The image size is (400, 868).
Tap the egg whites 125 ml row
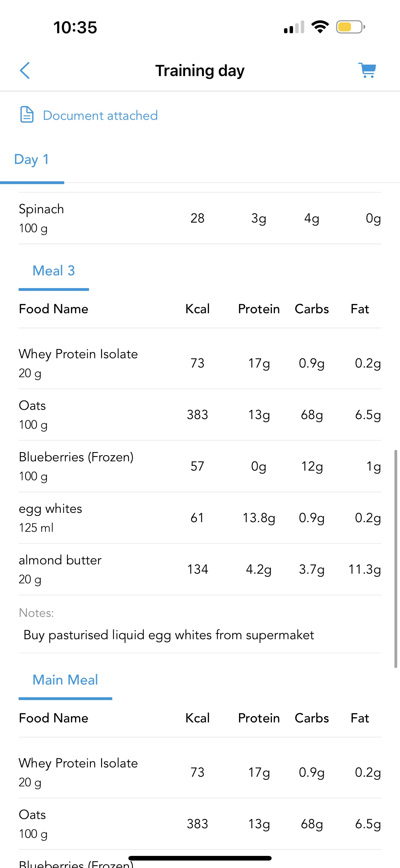tap(200, 518)
